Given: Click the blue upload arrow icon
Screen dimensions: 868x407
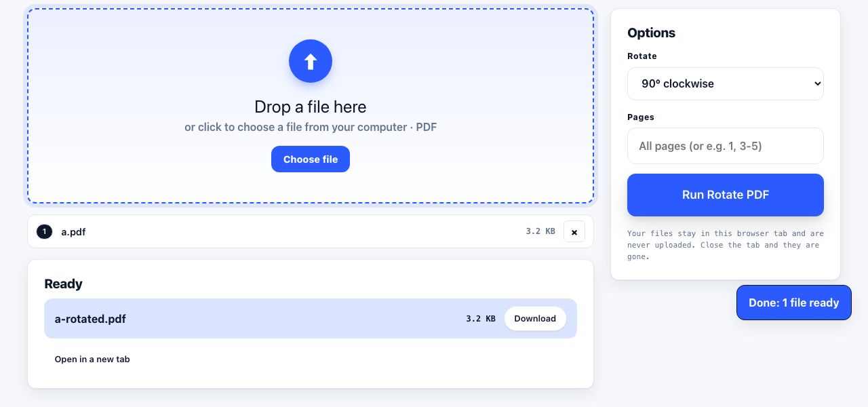Looking at the screenshot, I should (311, 61).
